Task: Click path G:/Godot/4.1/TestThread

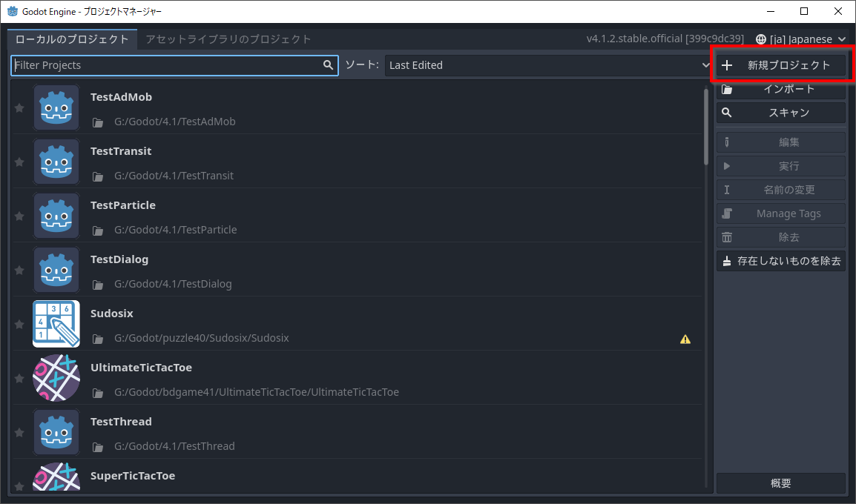Action: (x=175, y=446)
